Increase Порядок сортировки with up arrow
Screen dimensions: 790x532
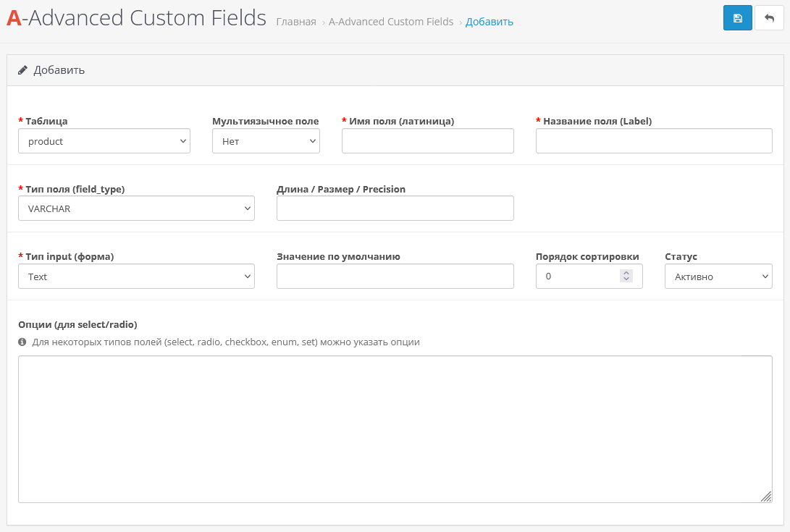tap(626, 273)
